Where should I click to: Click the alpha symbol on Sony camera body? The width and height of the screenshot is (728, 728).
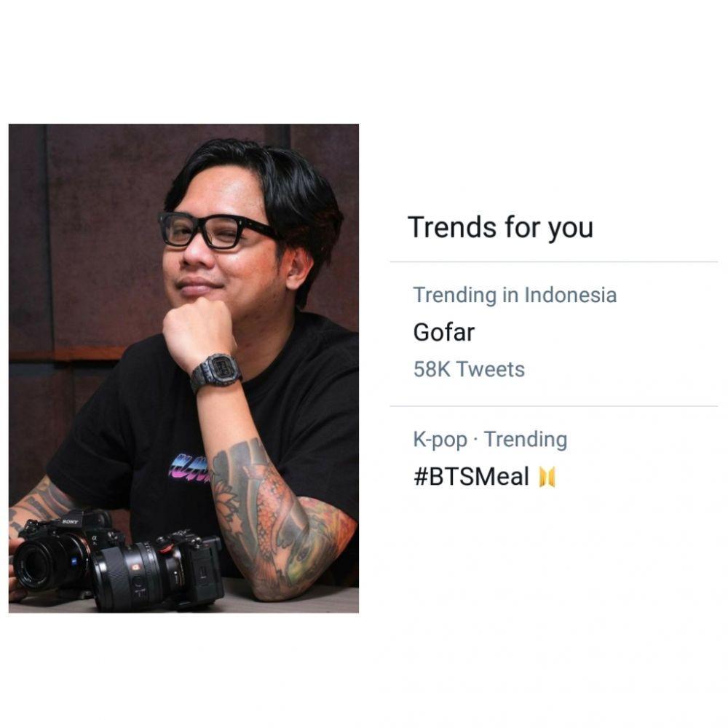coord(94,538)
